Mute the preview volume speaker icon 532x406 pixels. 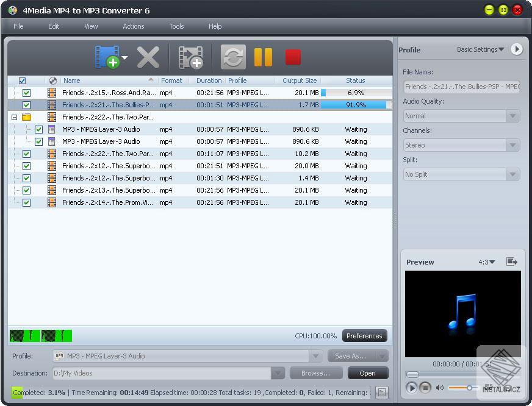pyautogui.click(x=440, y=387)
